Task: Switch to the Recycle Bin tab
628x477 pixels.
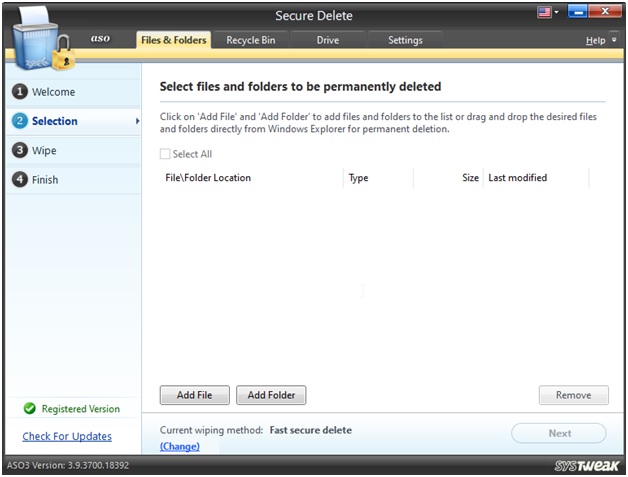Action: tap(250, 40)
